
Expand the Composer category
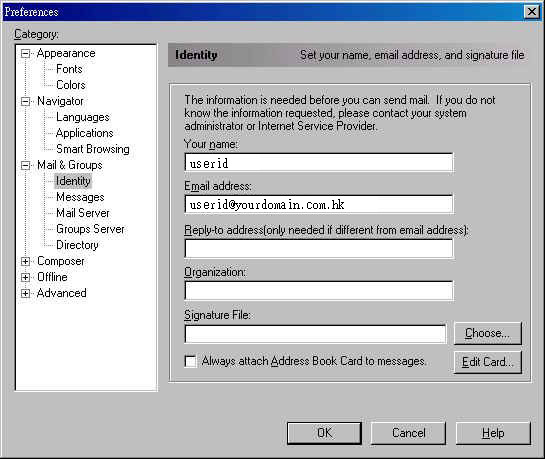point(25,261)
